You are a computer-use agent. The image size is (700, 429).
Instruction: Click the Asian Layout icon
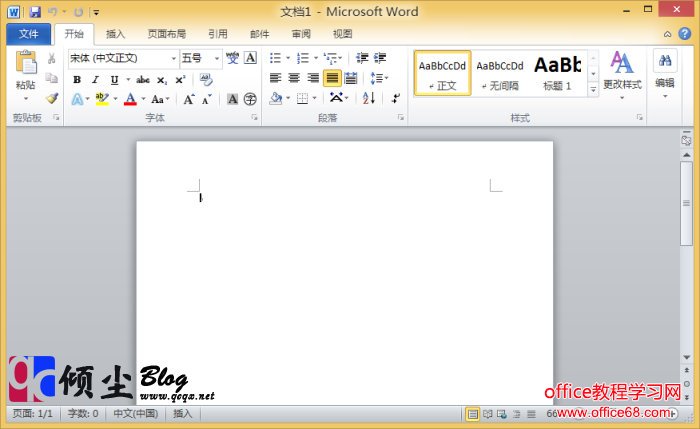tap(336, 98)
